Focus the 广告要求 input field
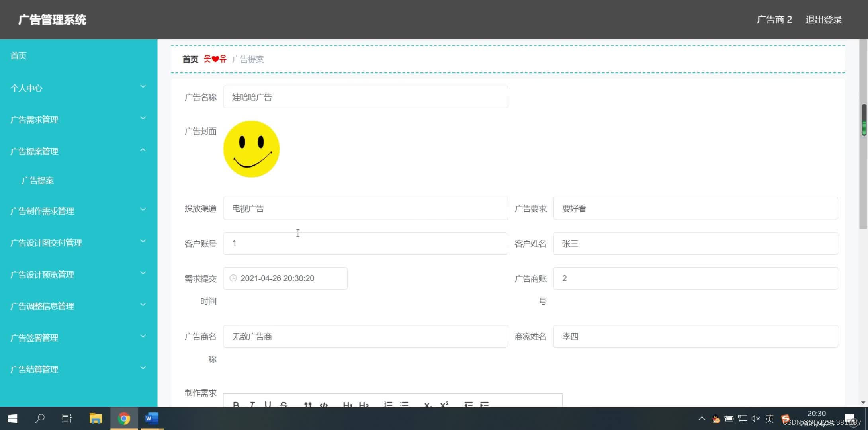This screenshot has width=868, height=430. click(x=696, y=208)
